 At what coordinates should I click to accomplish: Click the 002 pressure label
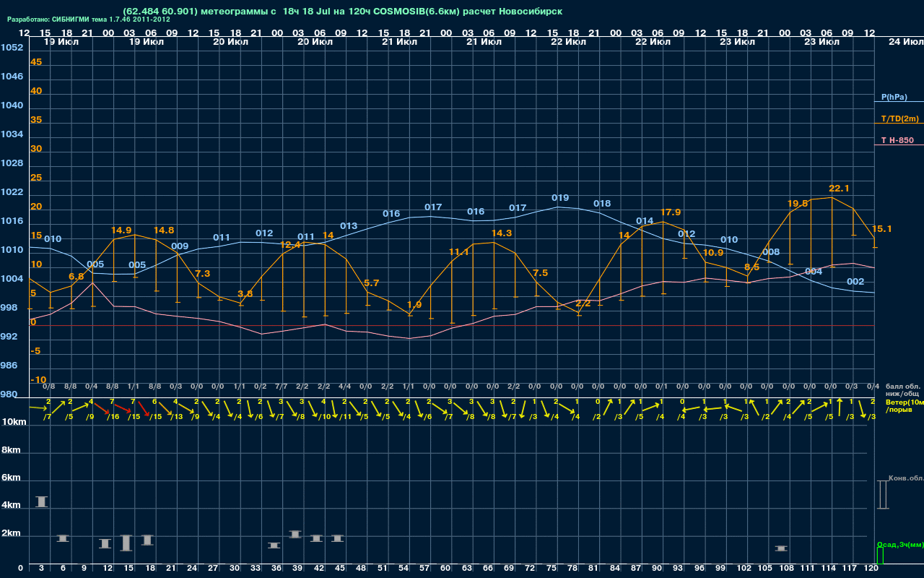pyautogui.click(x=855, y=282)
